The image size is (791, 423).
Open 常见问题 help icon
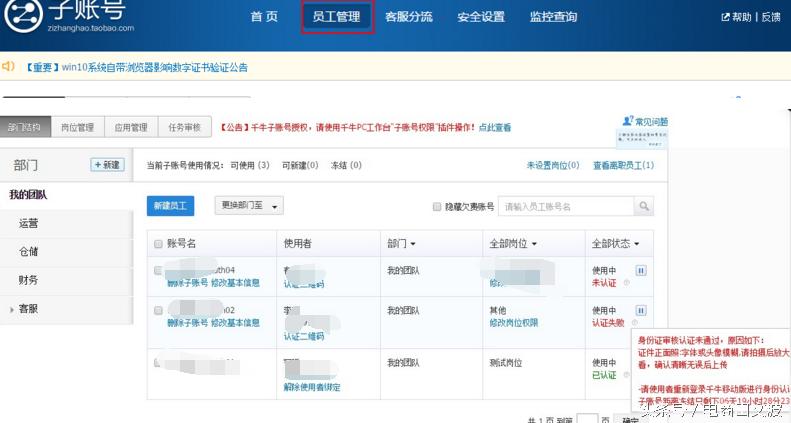tap(628, 121)
